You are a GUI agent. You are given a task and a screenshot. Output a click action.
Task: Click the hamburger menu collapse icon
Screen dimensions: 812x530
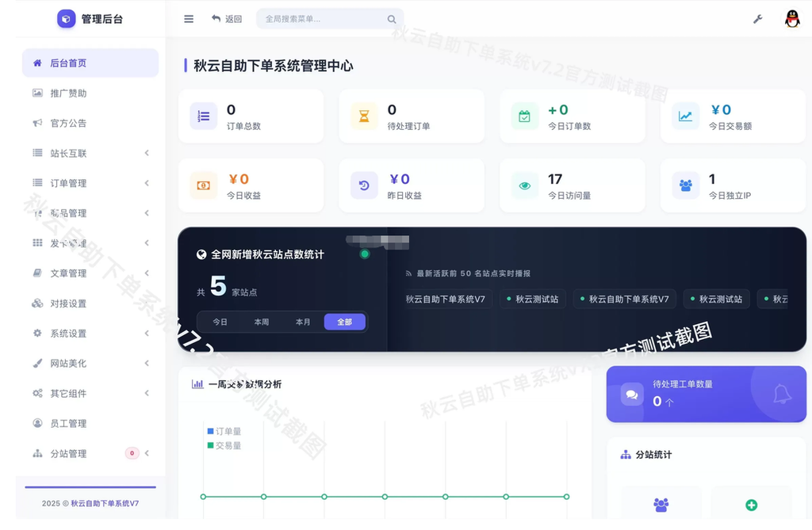pos(189,19)
